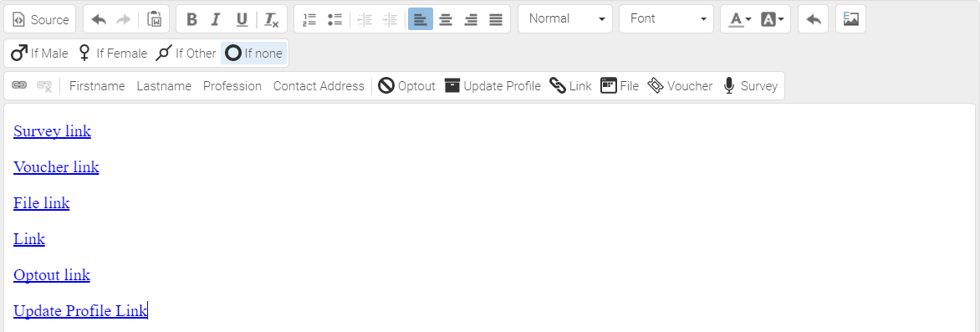Paste from Word icon
The height and width of the screenshot is (332, 980).
[155, 19]
